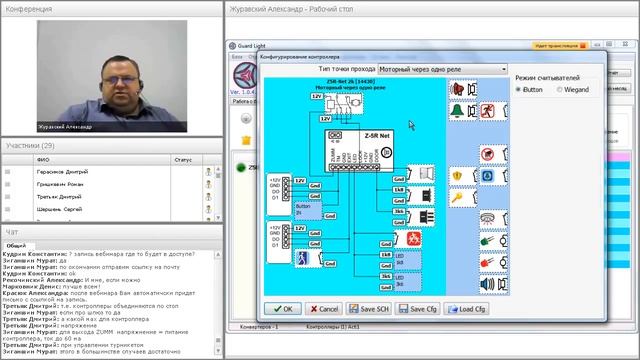The image size is (640, 360).
Task: Click the black latch element next to 3k6
Action: [421, 217]
